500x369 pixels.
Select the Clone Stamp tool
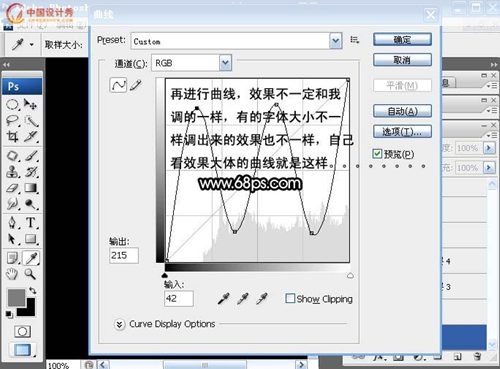(x=13, y=172)
